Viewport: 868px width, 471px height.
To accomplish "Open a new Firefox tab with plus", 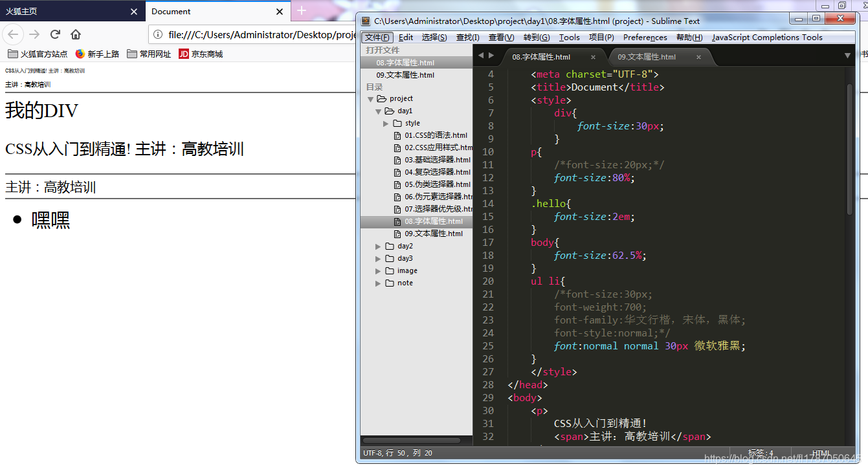I will [x=301, y=11].
